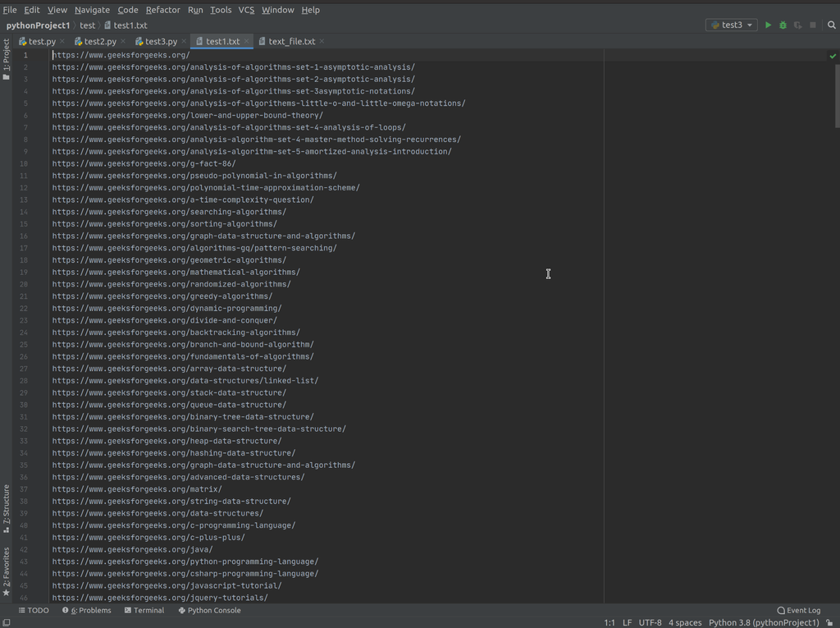Open the Python Console tool window
Image resolution: width=840 pixels, height=628 pixels.
[209, 610]
